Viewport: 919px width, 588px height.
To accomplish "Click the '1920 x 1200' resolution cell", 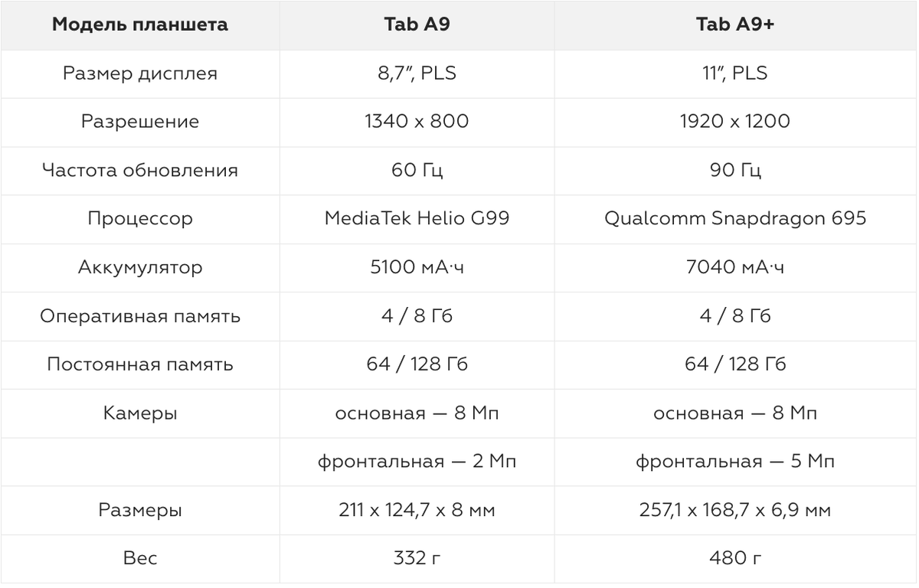I will point(735,122).
